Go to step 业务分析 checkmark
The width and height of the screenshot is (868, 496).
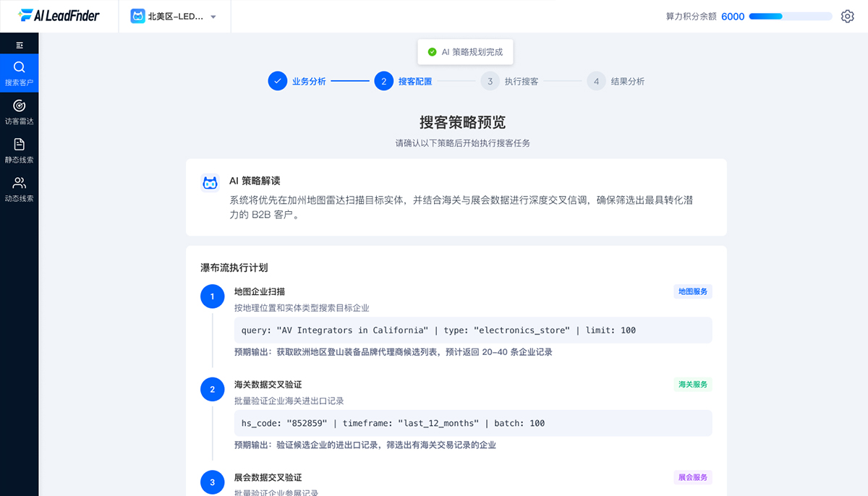pyautogui.click(x=278, y=81)
